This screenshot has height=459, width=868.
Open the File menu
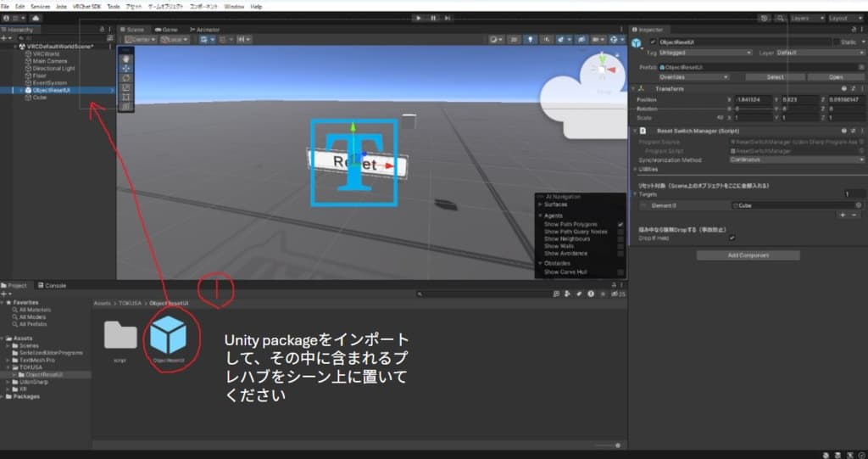5,7
